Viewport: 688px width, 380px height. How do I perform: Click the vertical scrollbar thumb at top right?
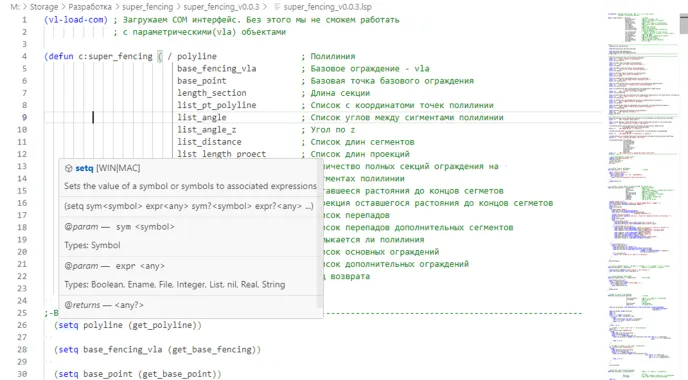(684, 23)
